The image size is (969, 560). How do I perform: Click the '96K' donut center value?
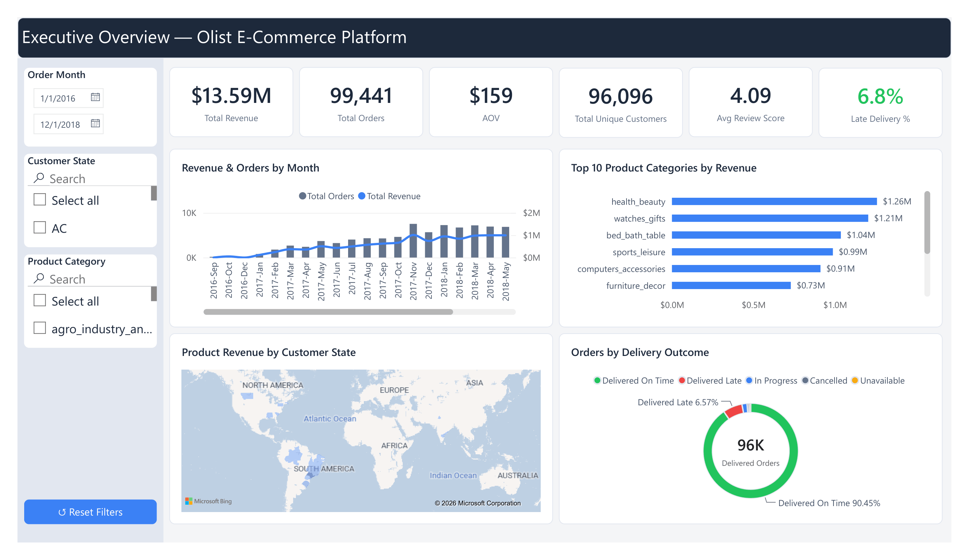[x=750, y=445]
